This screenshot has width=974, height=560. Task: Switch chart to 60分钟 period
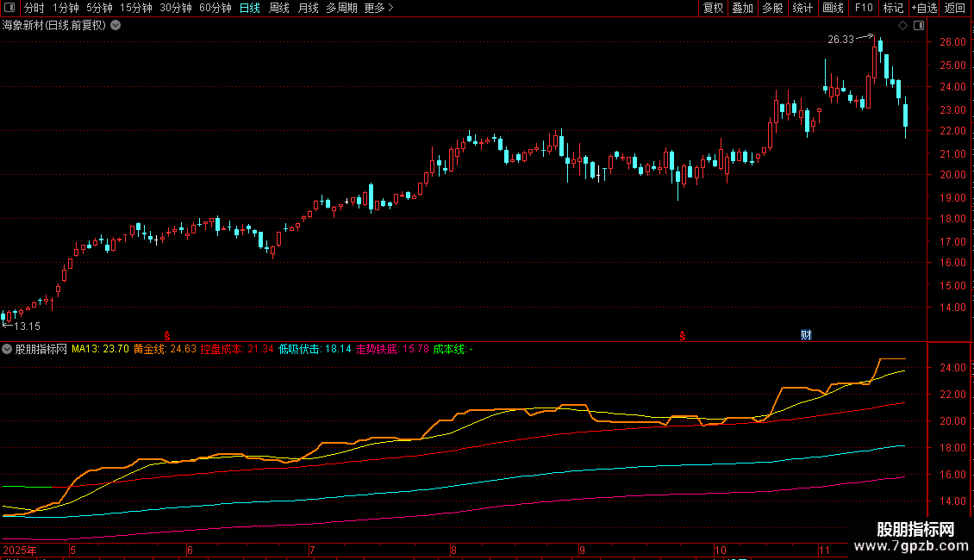tap(215, 8)
